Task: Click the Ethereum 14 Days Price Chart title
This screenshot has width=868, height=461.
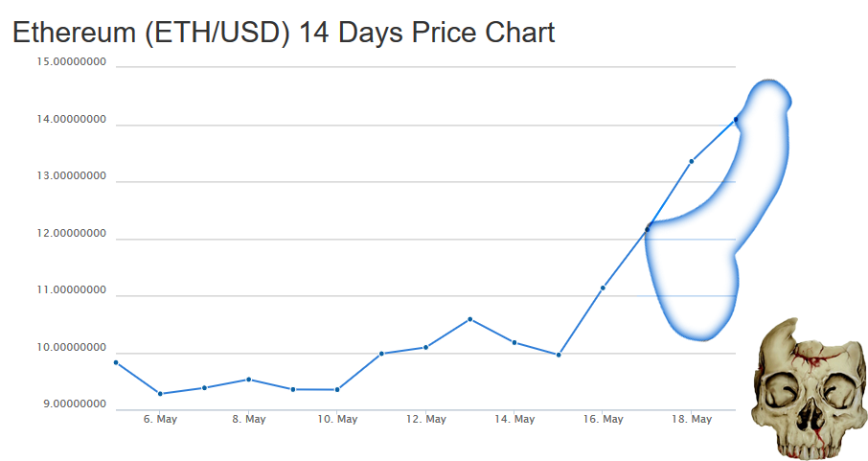Action: pos(284,33)
